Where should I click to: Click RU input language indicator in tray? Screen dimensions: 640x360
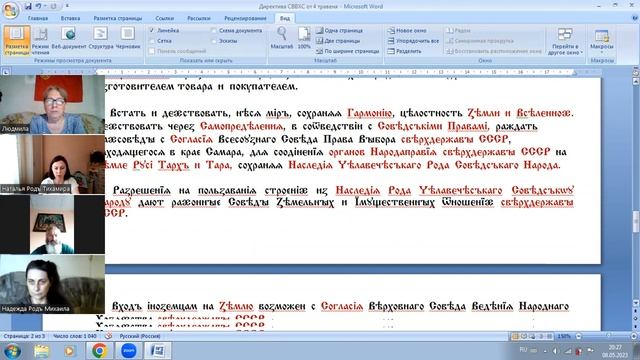(x=523, y=350)
